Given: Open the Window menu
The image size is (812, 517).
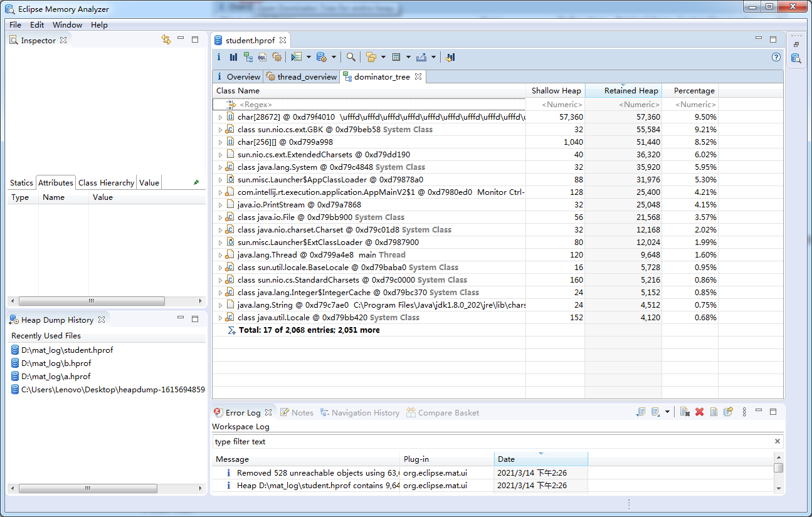Looking at the screenshot, I should coord(67,25).
